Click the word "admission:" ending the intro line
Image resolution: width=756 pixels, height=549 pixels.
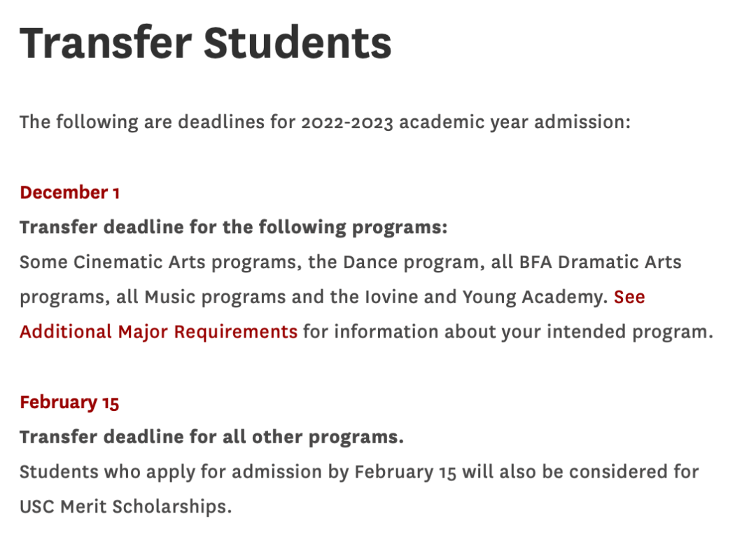click(x=582, y=122)
